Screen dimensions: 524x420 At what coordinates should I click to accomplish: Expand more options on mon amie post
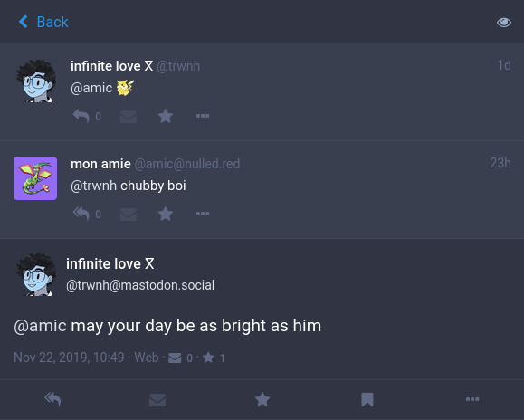(203, 214)
